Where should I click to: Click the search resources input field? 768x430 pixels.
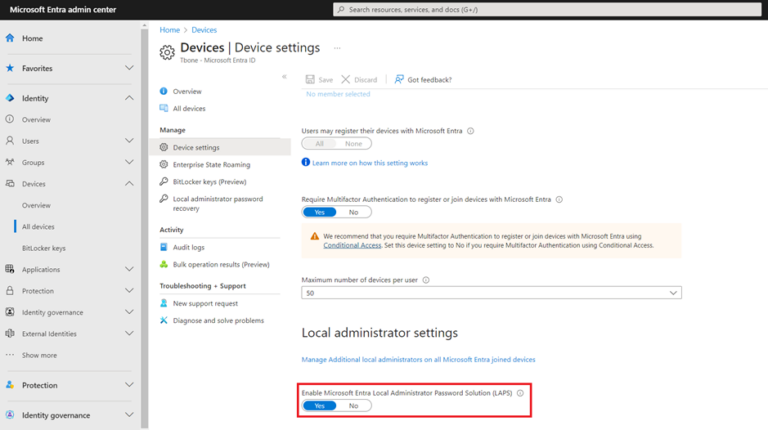tap(547, 9)
